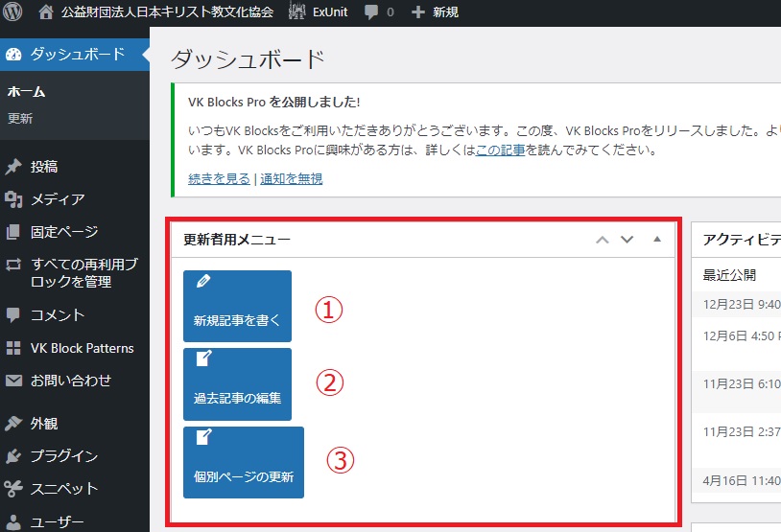Open お問い合わせ in sidebar
This screenshot has width=781, height=532.
click(70, 381)
